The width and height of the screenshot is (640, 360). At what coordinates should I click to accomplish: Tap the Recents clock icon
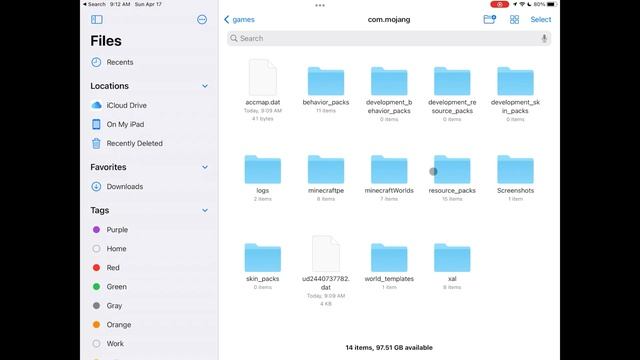(96, 62)
